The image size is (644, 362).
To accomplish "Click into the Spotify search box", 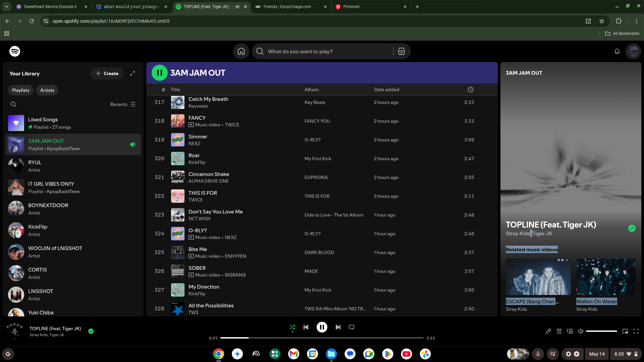I will pyautogui.click(x=329, y=51).
